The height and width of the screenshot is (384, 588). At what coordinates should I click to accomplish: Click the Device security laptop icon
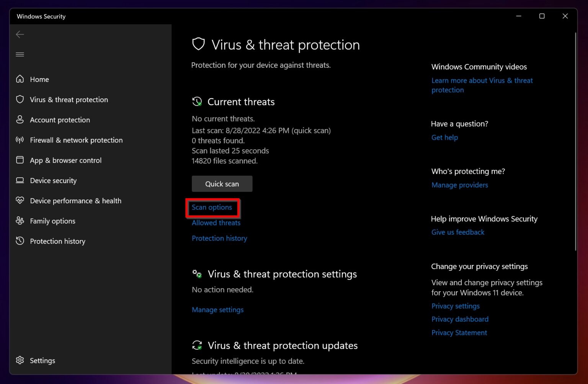pyautogui.click(x=20, y=180)
